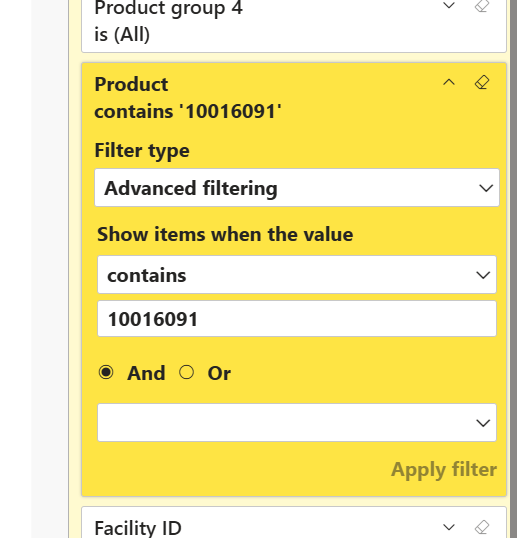Click the Filter type label

tap(142, 151)
